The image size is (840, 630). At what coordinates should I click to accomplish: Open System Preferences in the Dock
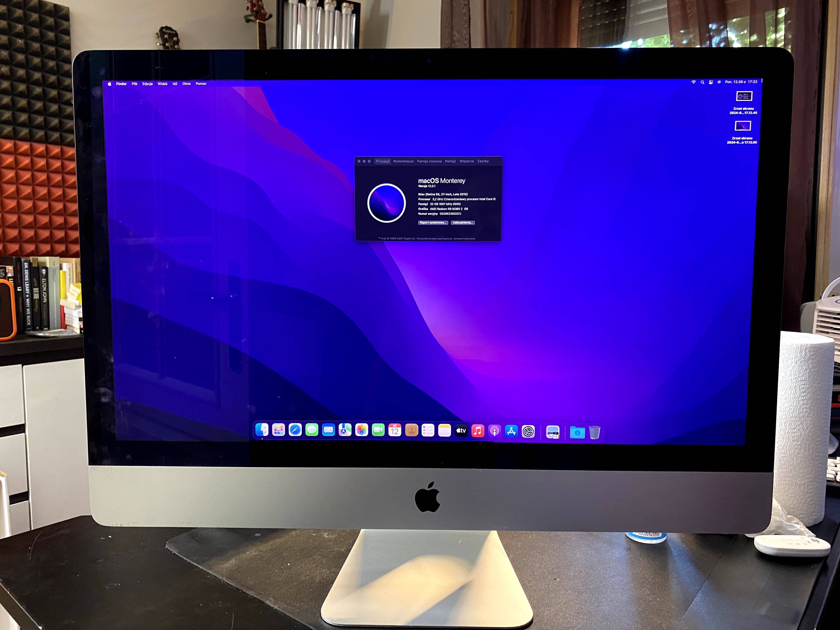528,432
